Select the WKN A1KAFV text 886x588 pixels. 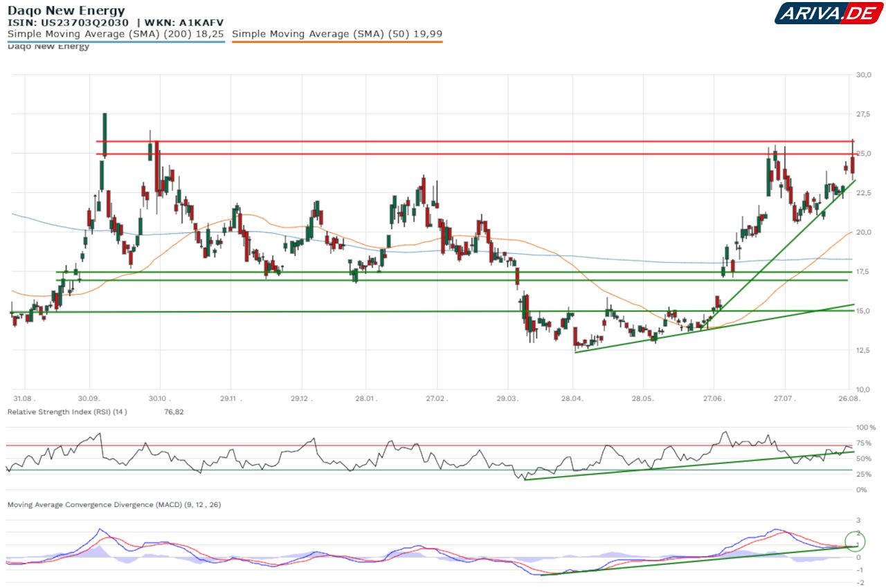[184, 23]
